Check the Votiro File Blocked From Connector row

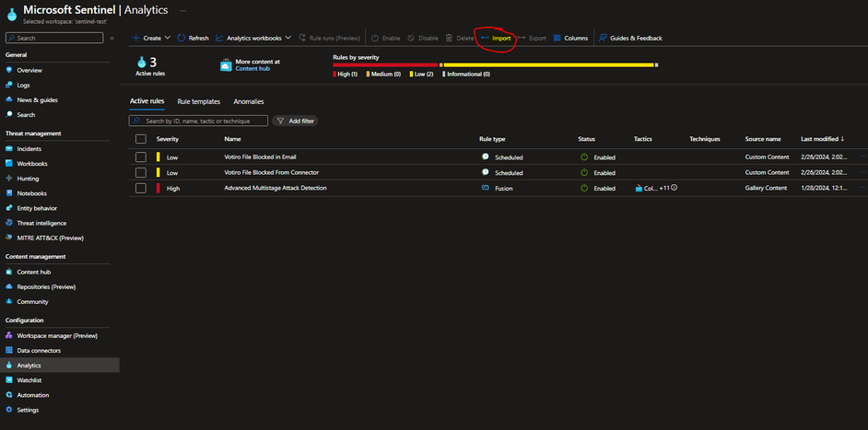point(141,173)
